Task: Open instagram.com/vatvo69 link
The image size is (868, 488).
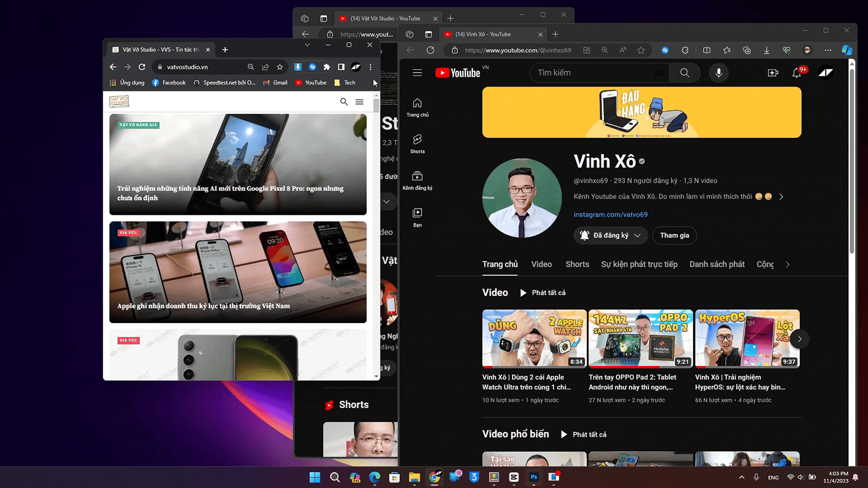Action: tap(611, 214)
